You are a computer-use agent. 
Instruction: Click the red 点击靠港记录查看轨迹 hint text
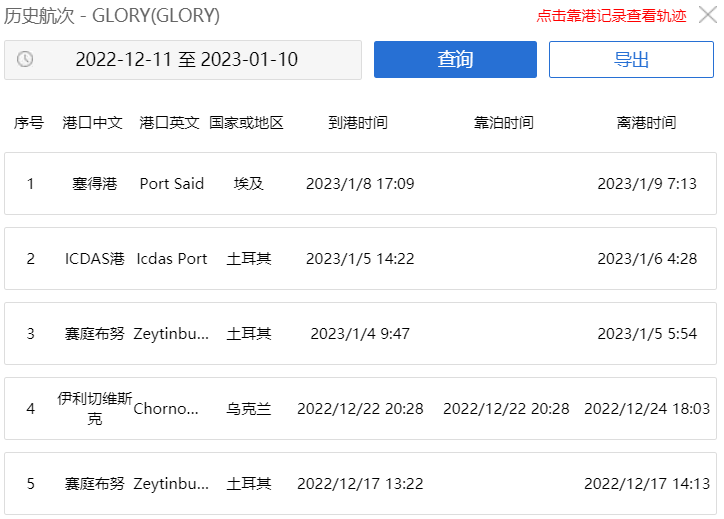611,16
